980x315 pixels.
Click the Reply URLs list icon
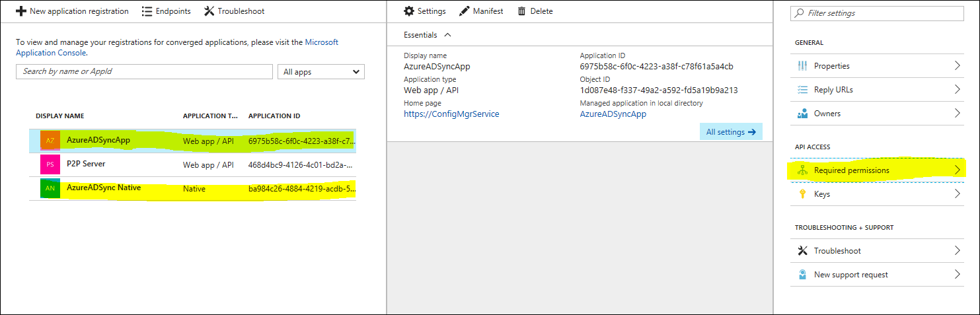point(802,90)
